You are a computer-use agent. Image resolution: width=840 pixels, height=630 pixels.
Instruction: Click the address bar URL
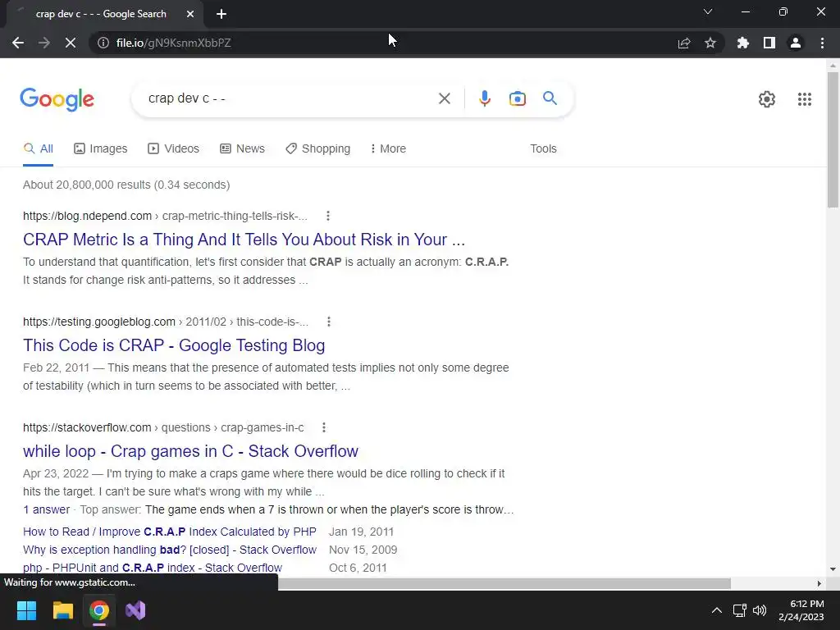click(174, 43)
